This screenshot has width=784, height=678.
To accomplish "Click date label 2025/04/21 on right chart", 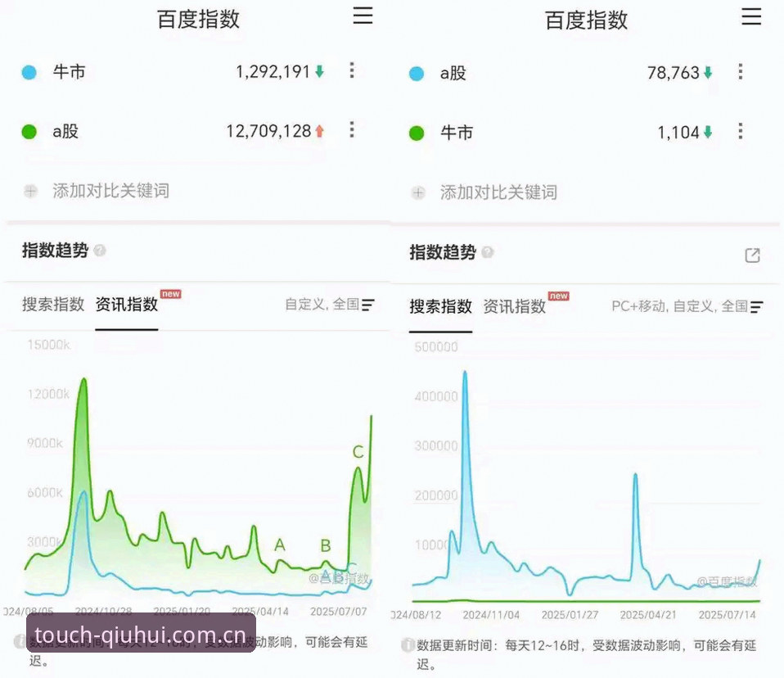I will click(x=648, y=615).
